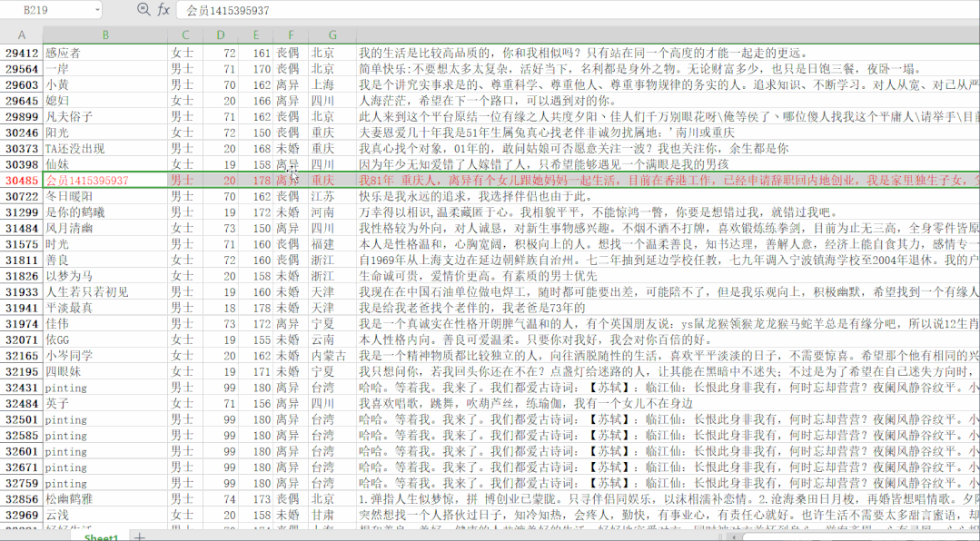Select cell containing 云浅
Viewport: 980px width, 541px height.
(x=105, y=515)
